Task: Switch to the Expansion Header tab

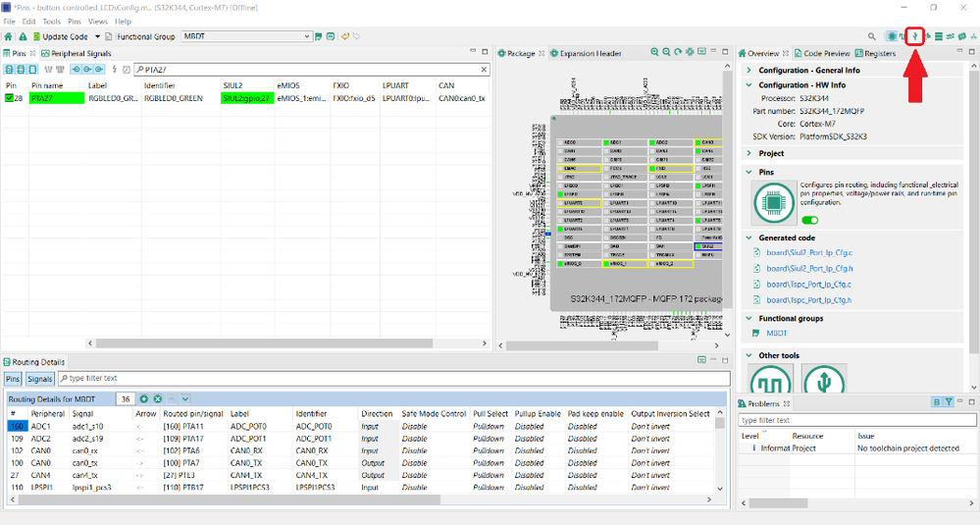Action: click(x=586, y=53)
